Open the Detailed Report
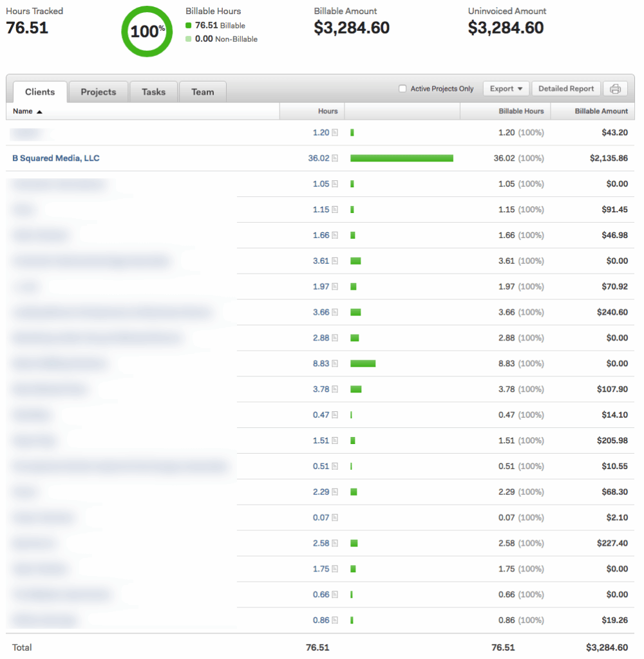Screen dimensions: 644x659 [566, 89]
